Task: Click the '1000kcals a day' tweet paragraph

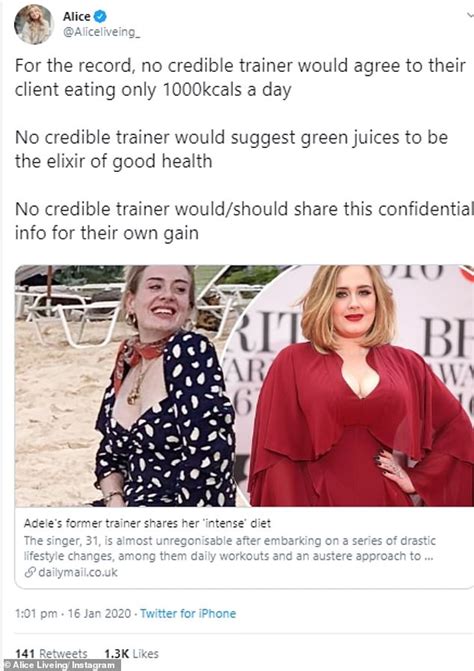Action: pos(240,78)
